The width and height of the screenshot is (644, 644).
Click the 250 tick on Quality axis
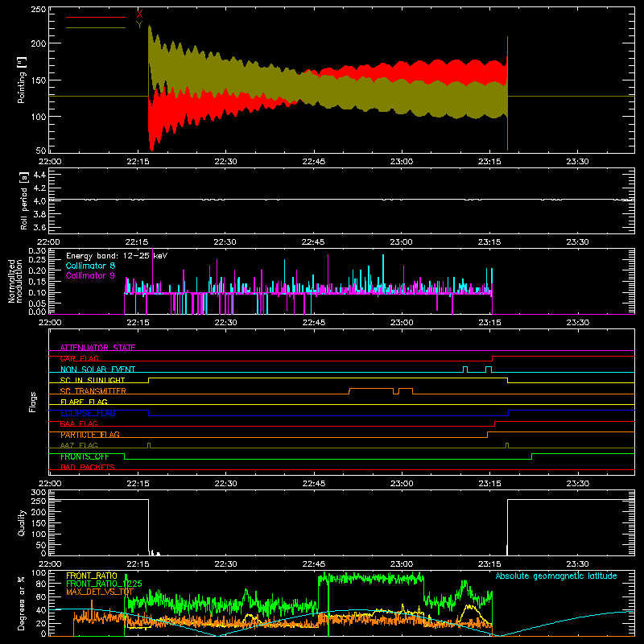(39, 501)
